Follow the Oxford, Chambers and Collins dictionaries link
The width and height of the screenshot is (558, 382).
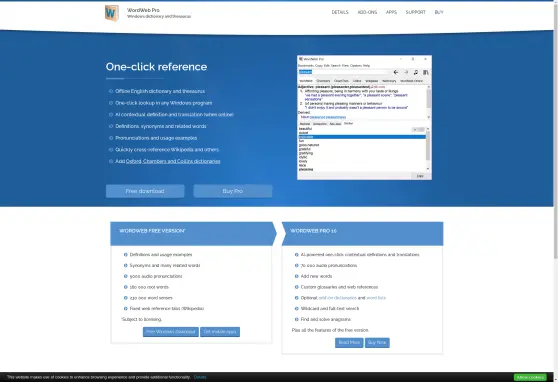click(173, 161)
